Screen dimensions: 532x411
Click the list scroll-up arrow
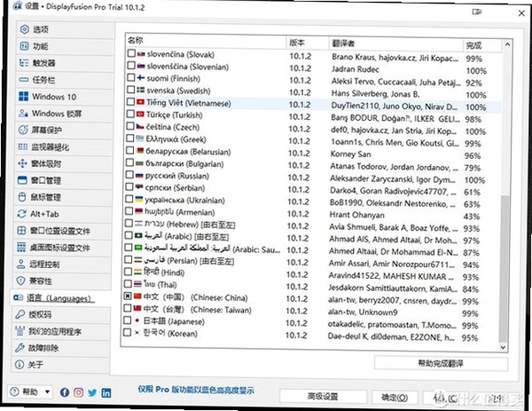pyautogui.click(x=507, y=44)
